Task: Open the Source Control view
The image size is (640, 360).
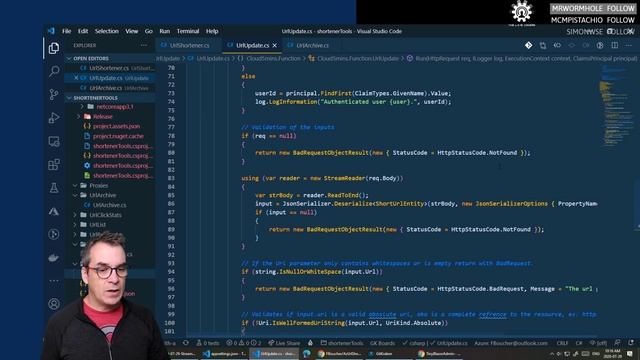Action: click(53, 94)
